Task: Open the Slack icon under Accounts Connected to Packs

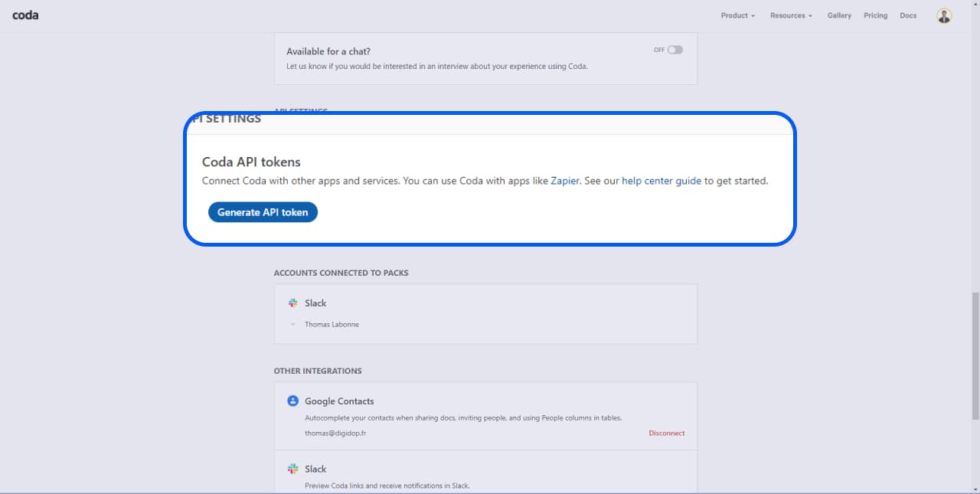Action: click(x=292, y=303)
